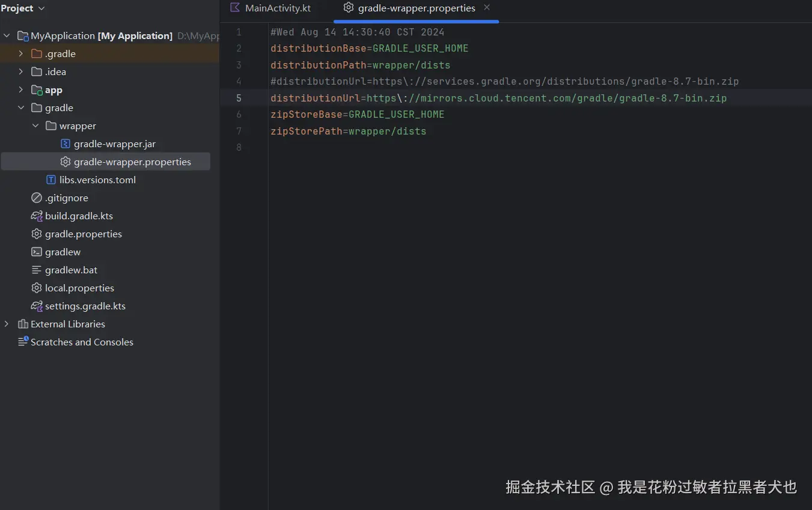Collapse the wrapper folder
Viewport: 812px width, 510px height.
[x=35, y=126]
